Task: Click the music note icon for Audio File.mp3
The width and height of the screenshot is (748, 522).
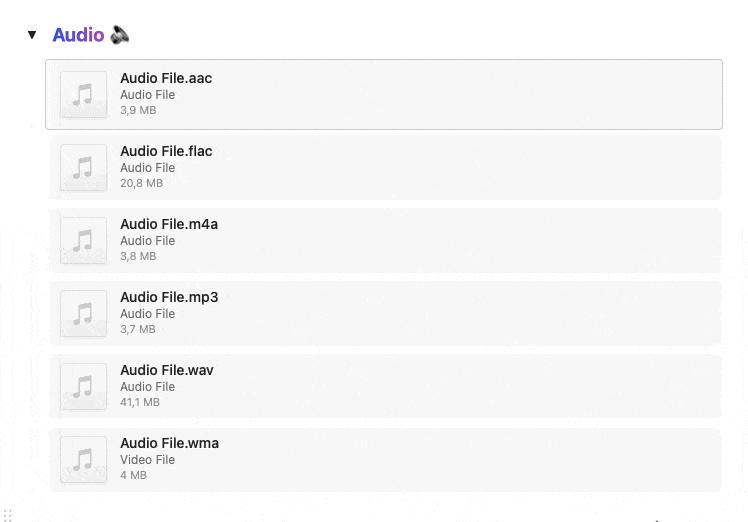Action: 83,313
